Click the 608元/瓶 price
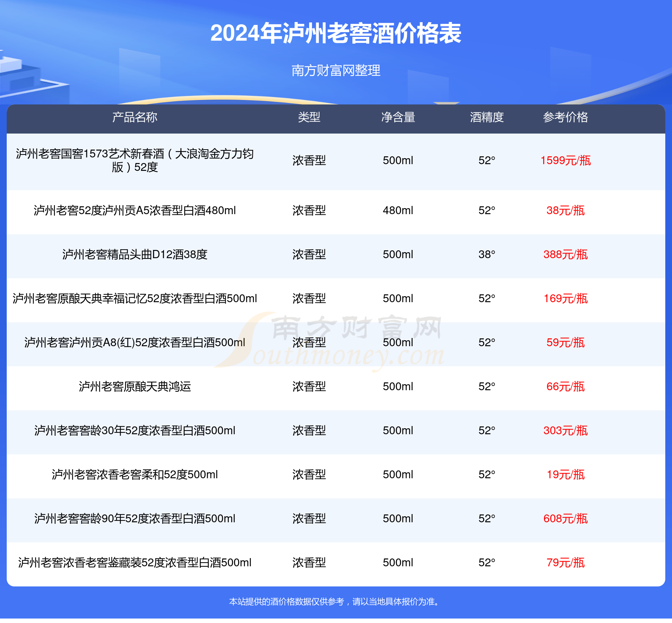 coord(566,519)
